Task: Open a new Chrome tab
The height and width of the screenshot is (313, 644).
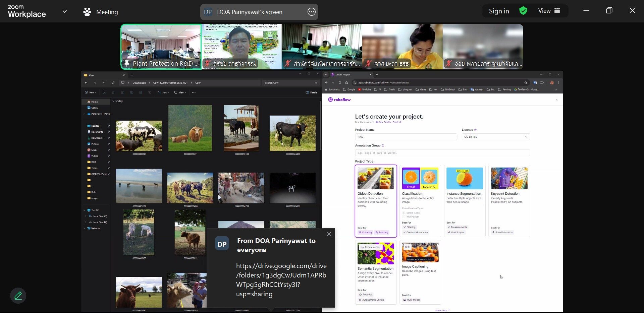Action: pos(377,75)
